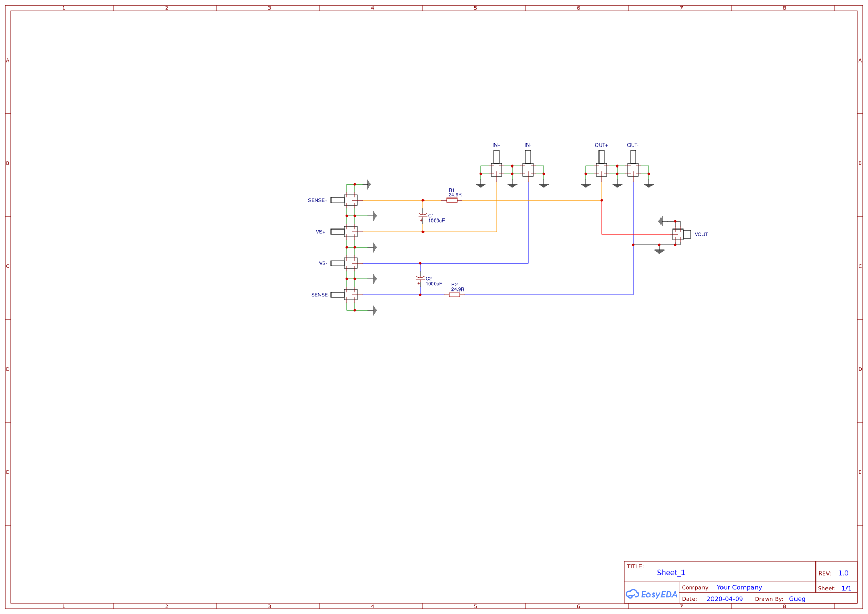Select resistor R1 labeled 24.9R
Image resolution: width=868 pixels, height=614 pixels.
[x=453, y=200]
